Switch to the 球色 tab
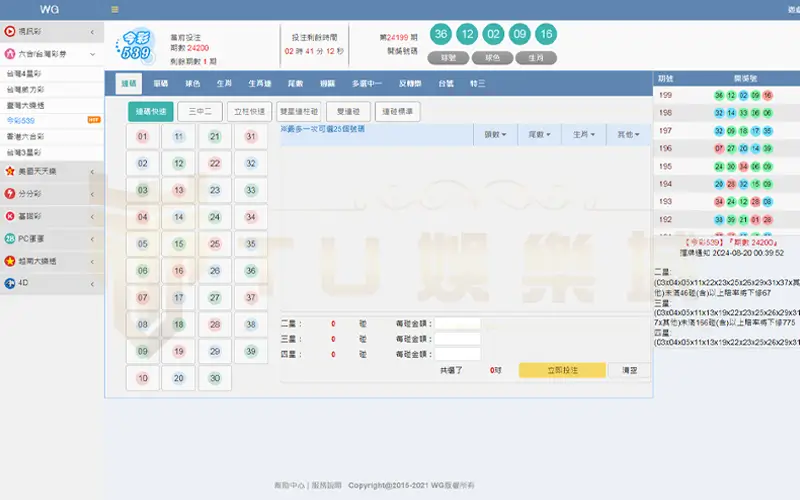Image resolution: width=800 pixels, height=500 pixels. [193, 83]
